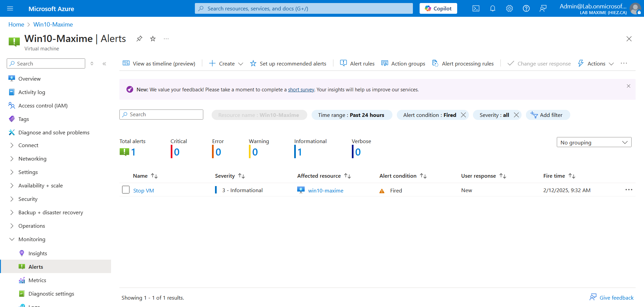Screen dimensions: 644x307
Task: Add Alerts page to favorites star
Action: 153,39
